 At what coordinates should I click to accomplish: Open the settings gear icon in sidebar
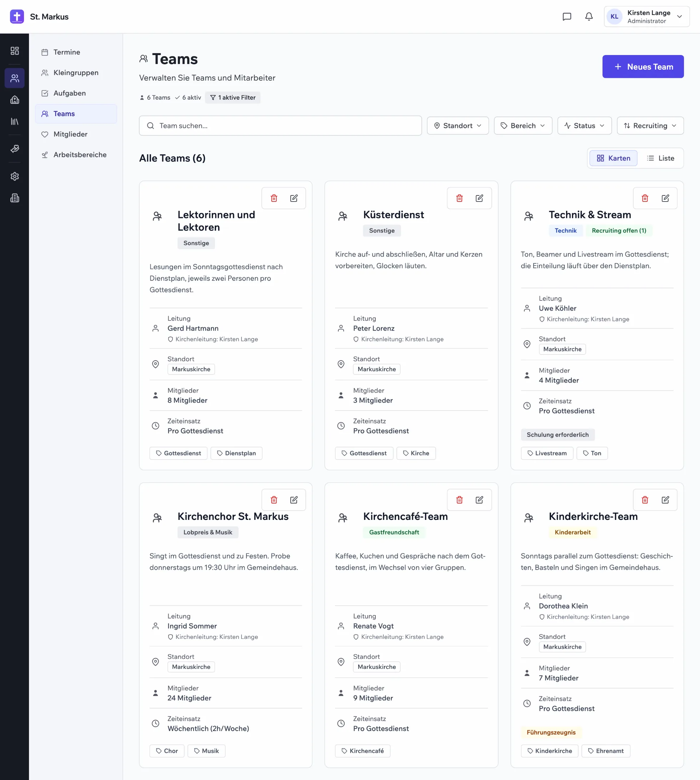[x=15, y=176]
